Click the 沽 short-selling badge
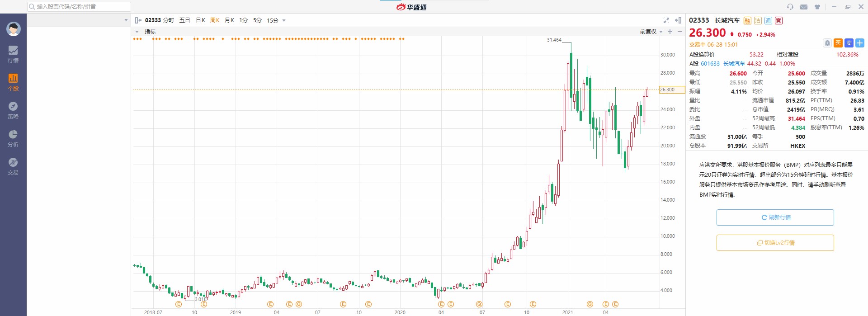 click(758, 21)
